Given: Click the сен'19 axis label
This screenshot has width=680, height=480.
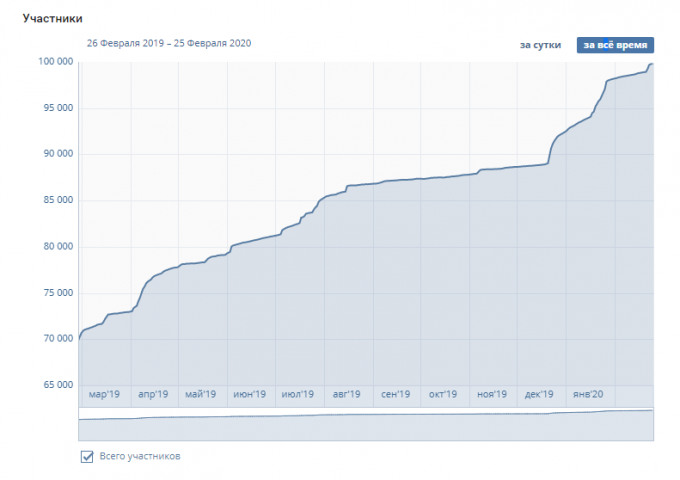Looking at the screenshot, I should coord(395,395).
